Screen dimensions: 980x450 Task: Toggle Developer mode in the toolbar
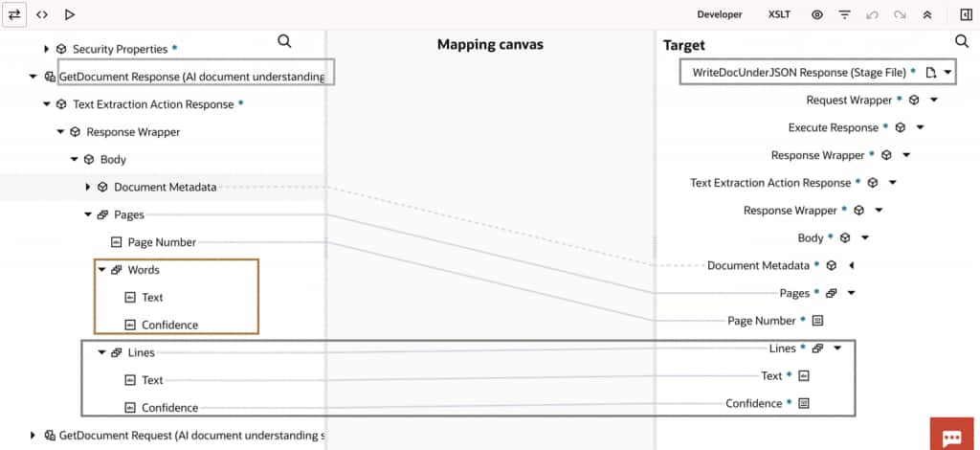(720, 15)
